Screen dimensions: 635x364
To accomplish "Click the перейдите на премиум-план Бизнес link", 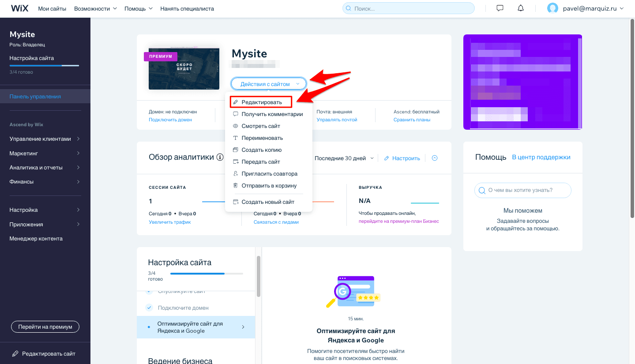I will pyautogui.click(x=399, y=221).
